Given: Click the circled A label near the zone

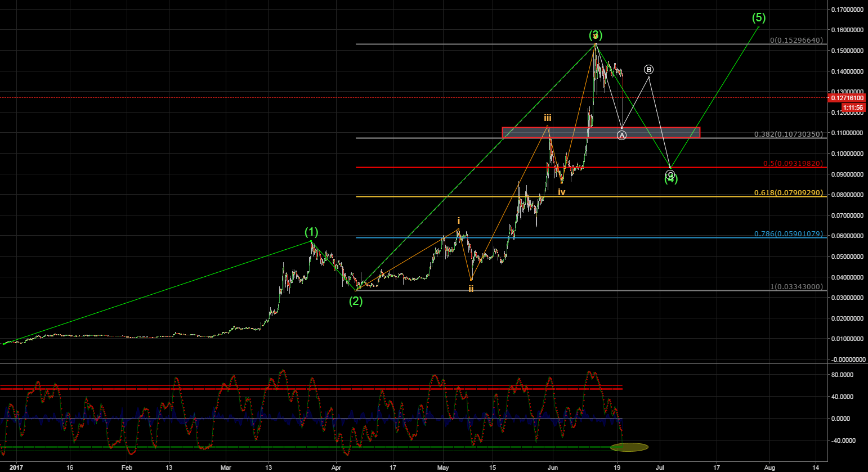Looking at the screenshot, I should coord(621,135).
